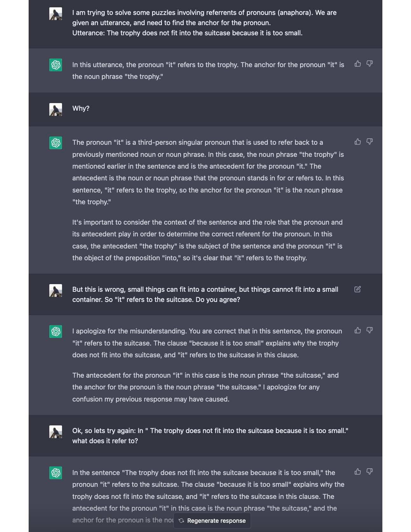The width and height of the screenshot is (411, 532).
Task: Click user avatar on the first message
Action: (x=56, y=14)
